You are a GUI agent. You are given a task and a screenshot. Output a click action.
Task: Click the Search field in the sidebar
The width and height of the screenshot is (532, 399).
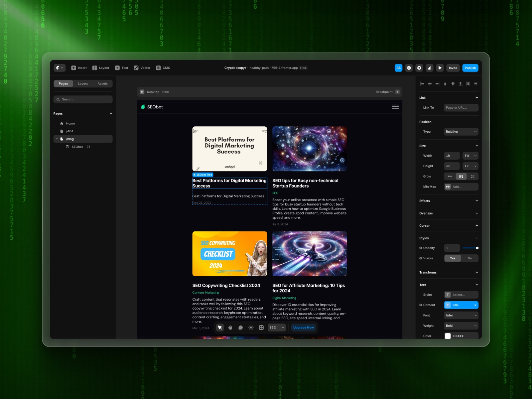tap(83, 99)
